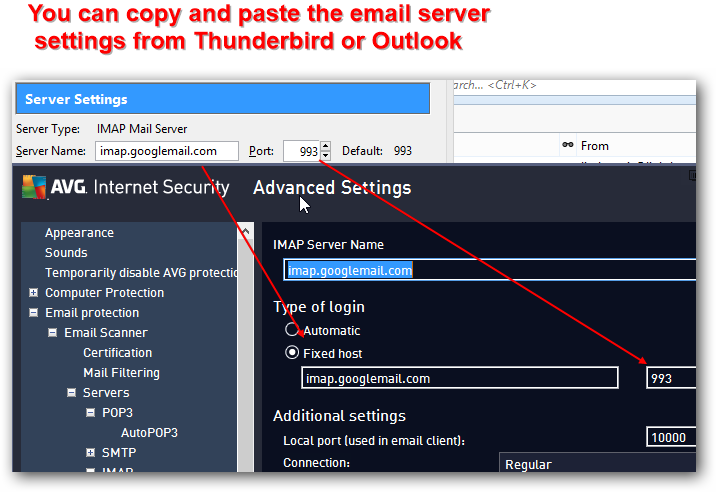
Task: Select the SMTP tree item label
Action: coord(119,453)
